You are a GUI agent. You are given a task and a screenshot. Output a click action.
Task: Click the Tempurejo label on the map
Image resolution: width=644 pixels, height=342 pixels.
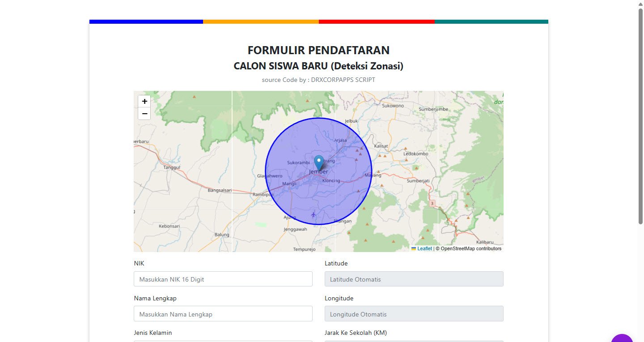(x=304, y=249)
